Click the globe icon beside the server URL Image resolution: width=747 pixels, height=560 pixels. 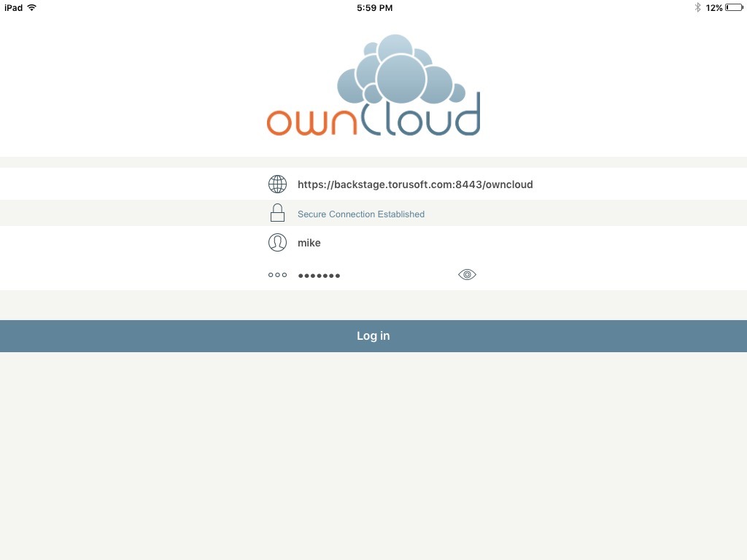pyautogui.click(x=277, y=184)
